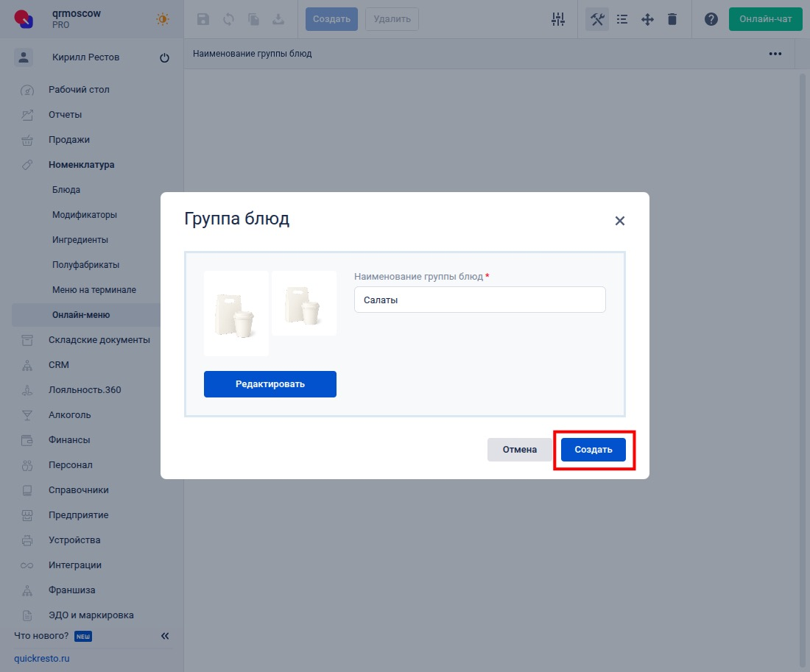This screenshot has height=672, width=810.
Task: Open the three-dot menu on the group header
Action: pos(775,53)
